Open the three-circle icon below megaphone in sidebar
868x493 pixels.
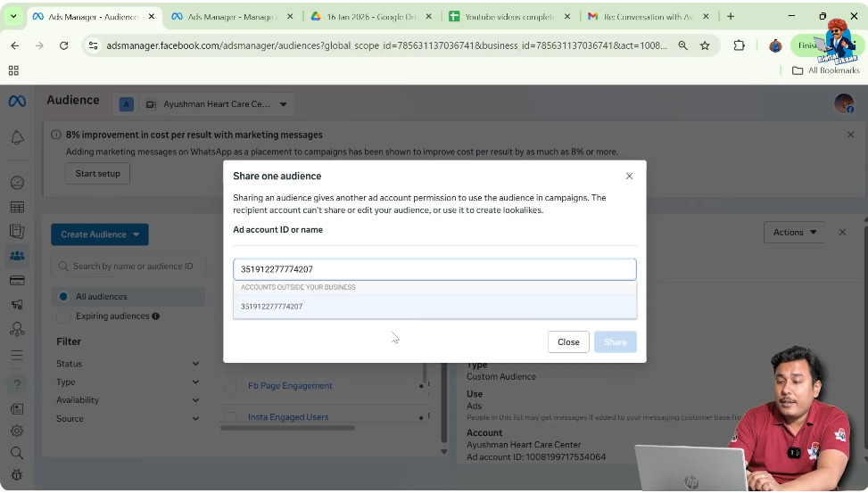(17, 329)
